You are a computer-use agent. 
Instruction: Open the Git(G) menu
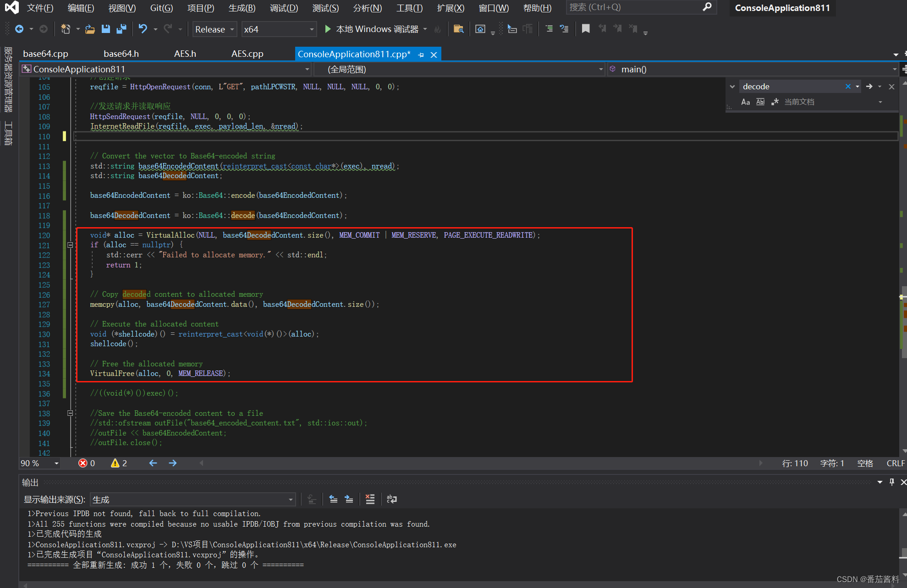click(x=161, y=8)
